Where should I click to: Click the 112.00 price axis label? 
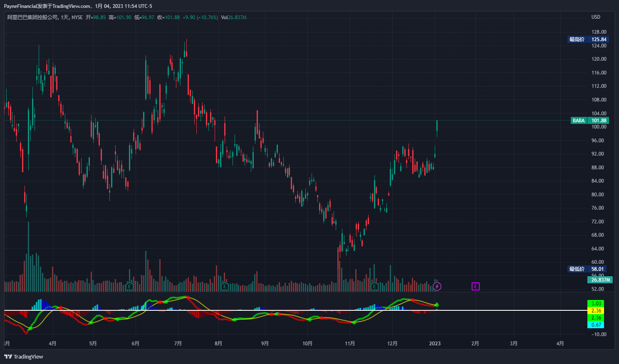[x=599, y=86]
